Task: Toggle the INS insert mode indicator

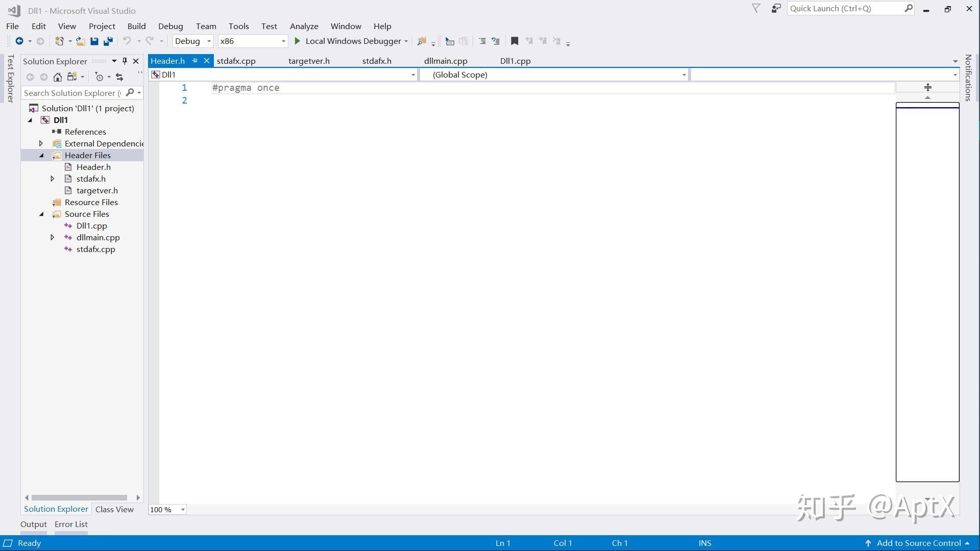Action: [x=705, y=543]
